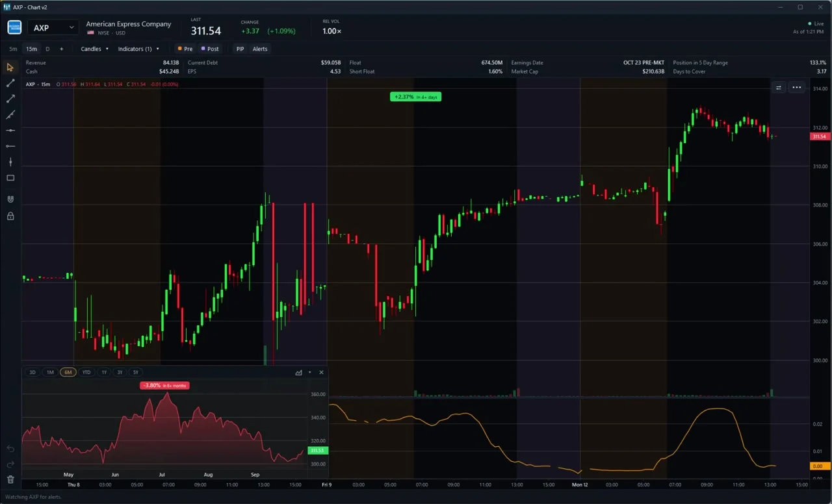Click the Fri 9 date axis label
This screenshot has height=504, width=832.
[x=326, y=485]
